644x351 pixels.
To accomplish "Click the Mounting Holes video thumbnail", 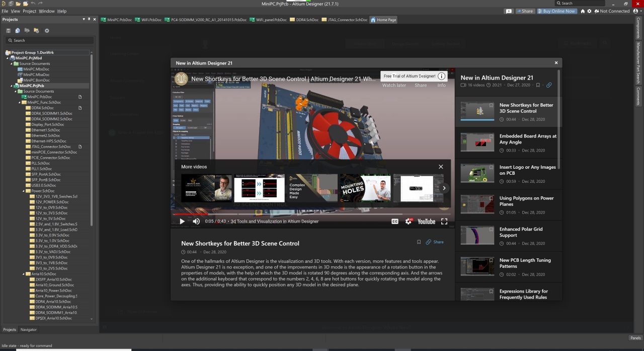I will [x=364, y=188].
